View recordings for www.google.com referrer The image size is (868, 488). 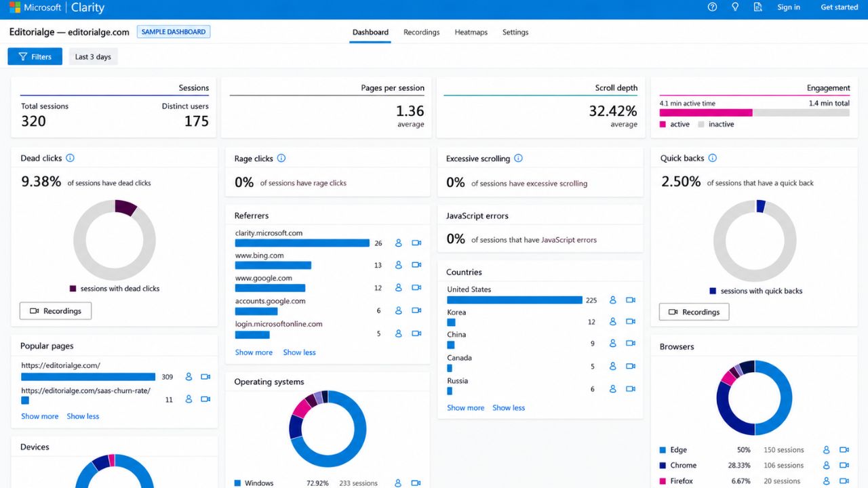point(416,287)
